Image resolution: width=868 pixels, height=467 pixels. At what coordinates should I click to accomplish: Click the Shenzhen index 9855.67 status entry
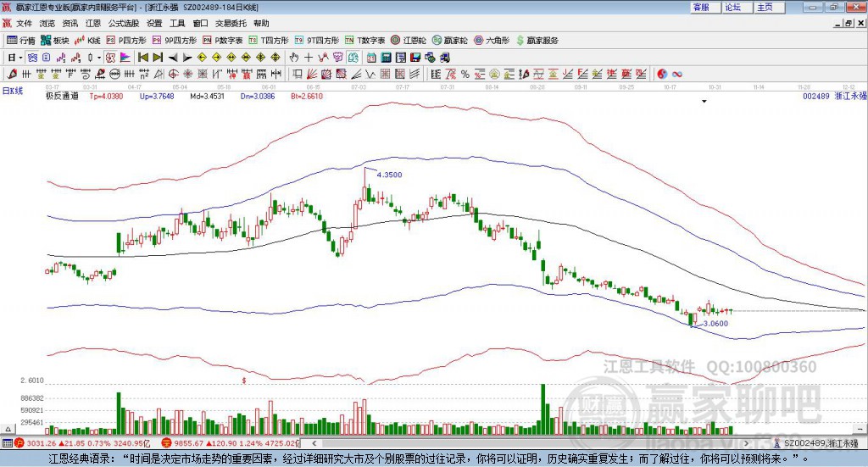[x=231, y=443]
